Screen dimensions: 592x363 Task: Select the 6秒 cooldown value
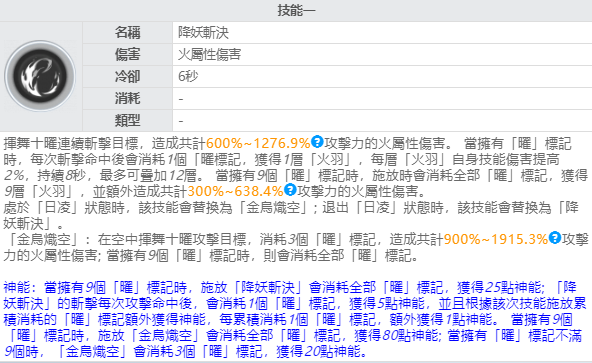click(x=188, y=76)
